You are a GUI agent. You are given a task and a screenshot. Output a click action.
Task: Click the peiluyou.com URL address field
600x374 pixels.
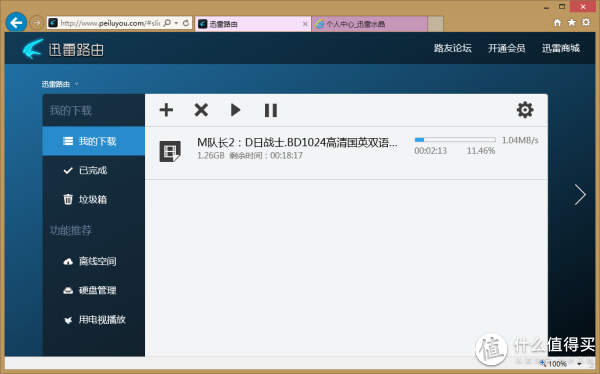coord(110,23)
